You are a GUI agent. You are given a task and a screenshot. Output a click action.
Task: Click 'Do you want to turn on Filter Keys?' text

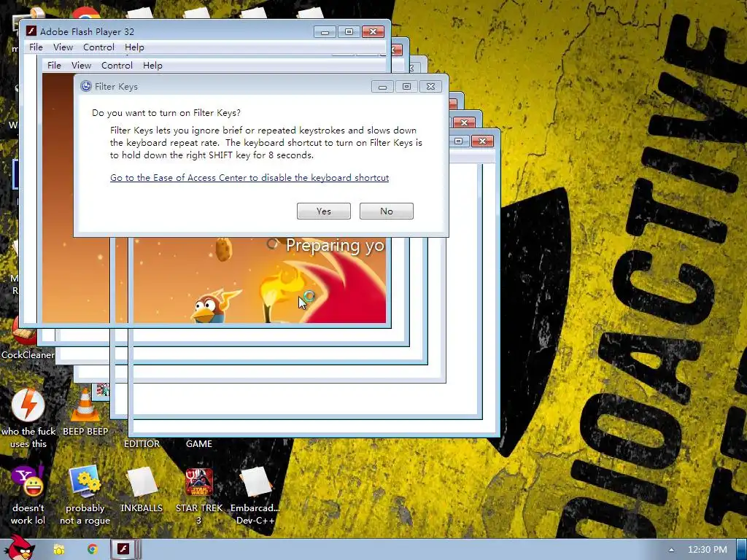click(x=166, y=113)
